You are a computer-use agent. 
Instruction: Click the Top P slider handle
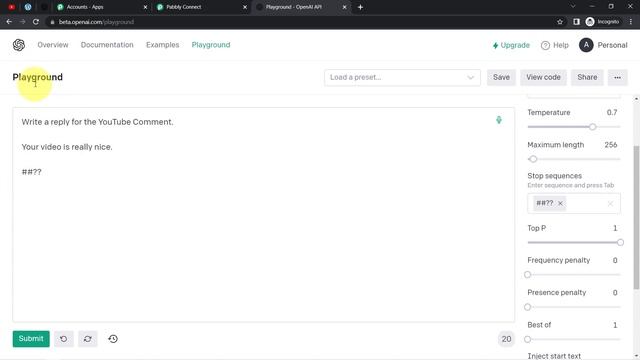pos(620,242)
